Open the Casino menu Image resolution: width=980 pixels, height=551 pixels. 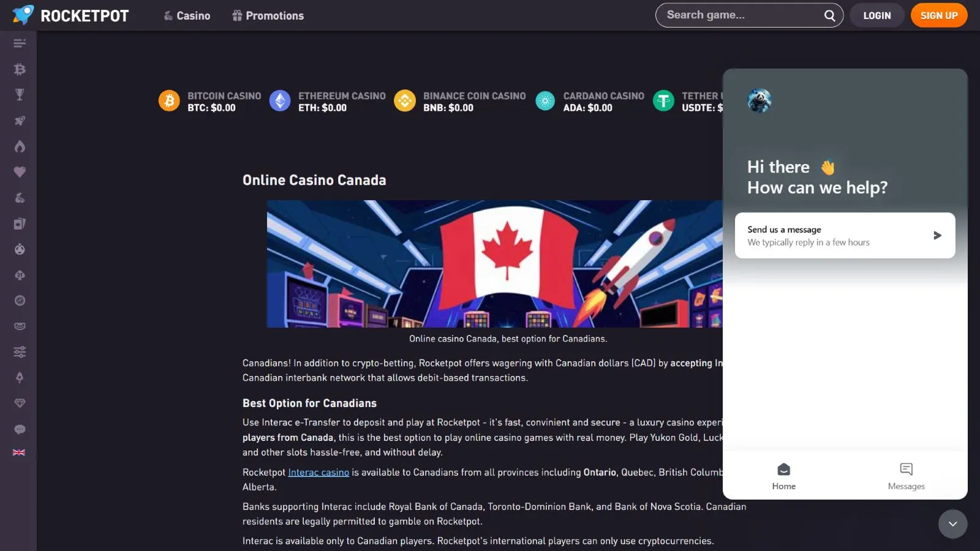tap(187, 16)
